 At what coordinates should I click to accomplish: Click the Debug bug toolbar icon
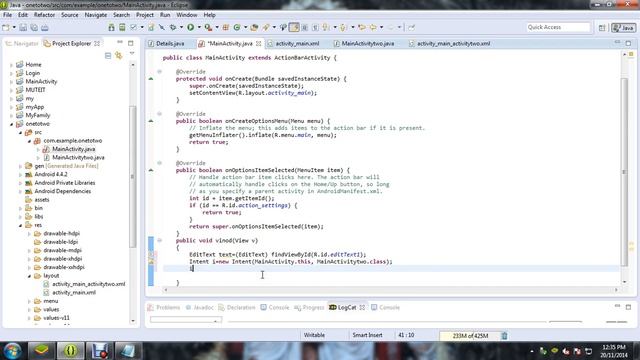coord(173,27)
